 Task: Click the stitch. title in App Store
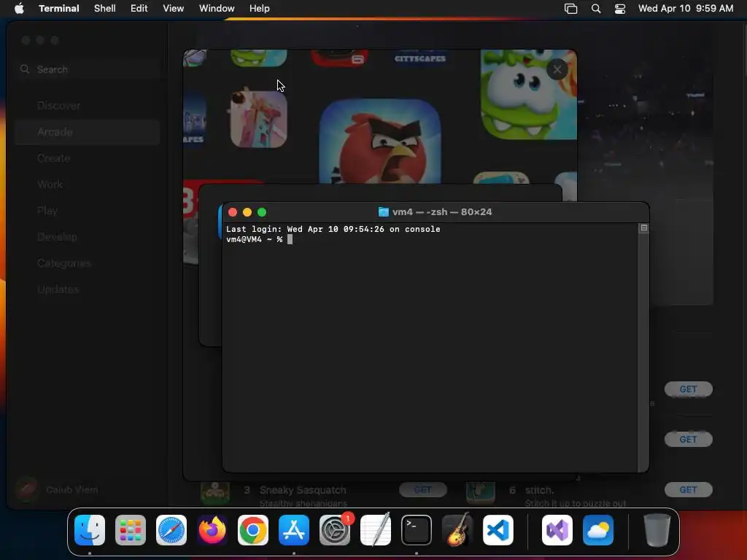click(539, 490)
